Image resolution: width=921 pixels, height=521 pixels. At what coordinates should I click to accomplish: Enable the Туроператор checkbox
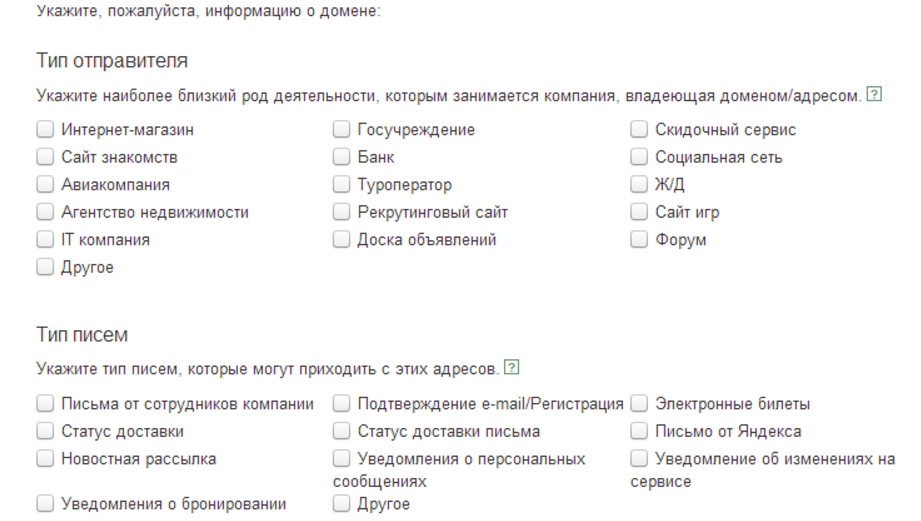point(342,185)
